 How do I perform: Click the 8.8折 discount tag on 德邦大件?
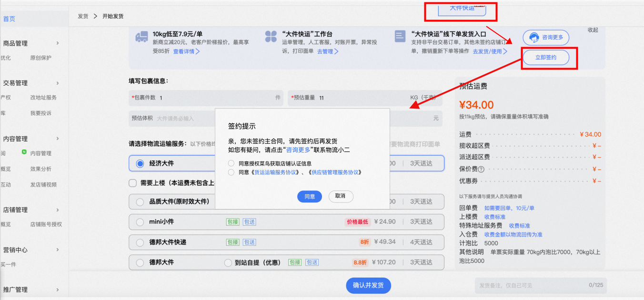(x=360, y=262)
